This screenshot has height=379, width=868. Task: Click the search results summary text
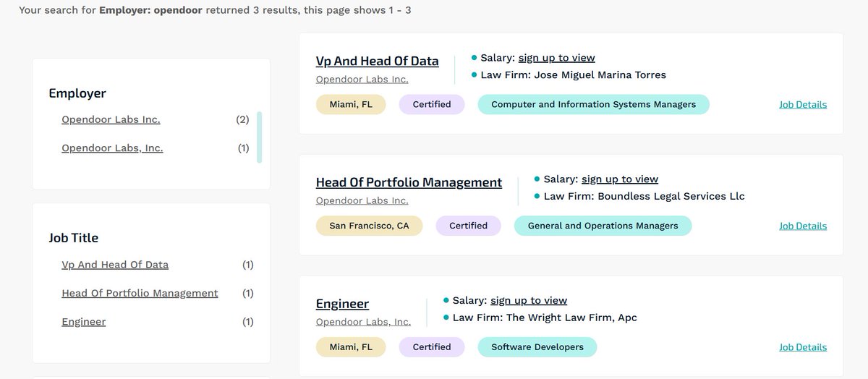tap(216, 11)
